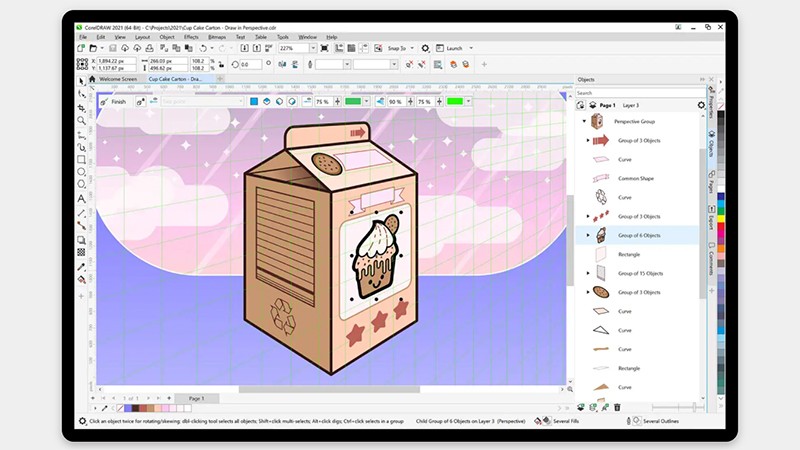The width and height of the screenshot is (800, 450).
Task: Click the Launch button
Action: pyautogui.click(x=449, y=48)
